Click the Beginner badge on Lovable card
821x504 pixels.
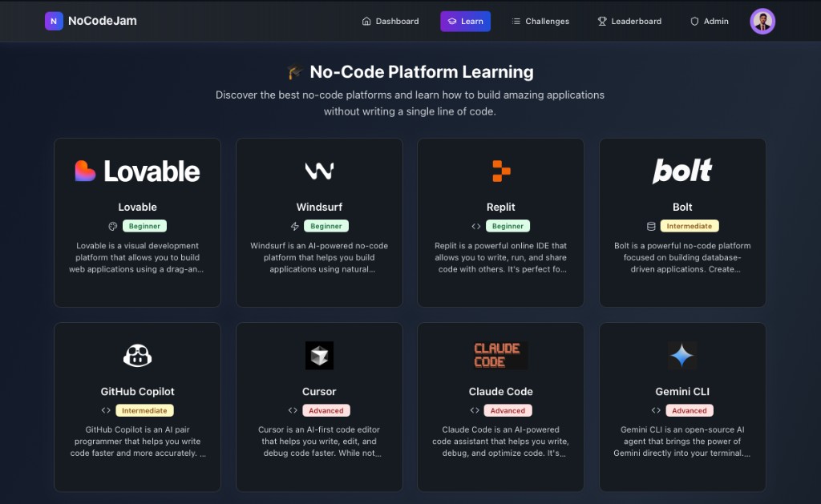tap(145, 227)
